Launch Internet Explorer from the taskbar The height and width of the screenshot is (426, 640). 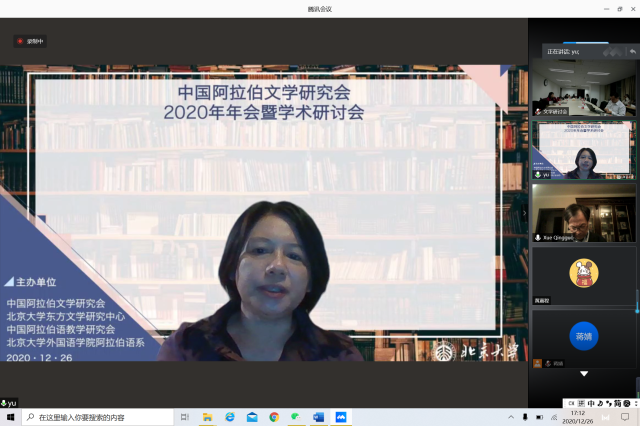(230, 417)
